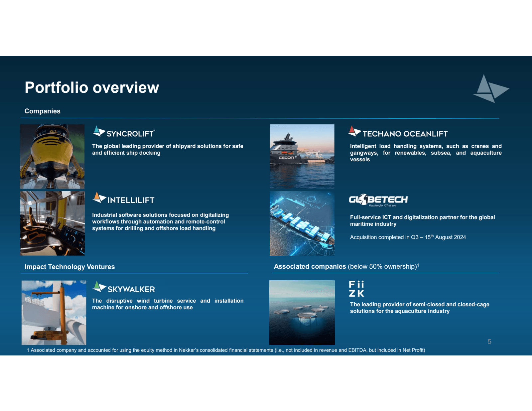Open the Cecon vessel photo
The width and height of the screenshot is (532, 411).
click(x=302, y=156)
